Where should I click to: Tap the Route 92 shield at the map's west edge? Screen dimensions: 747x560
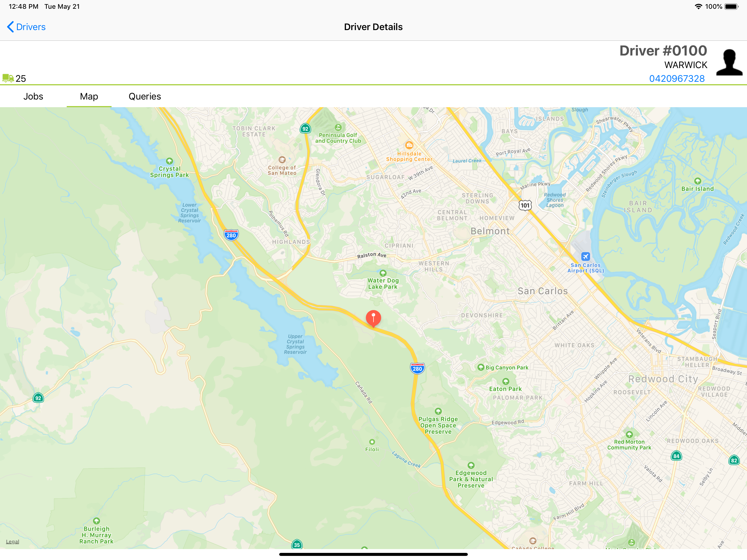(38, 398)
